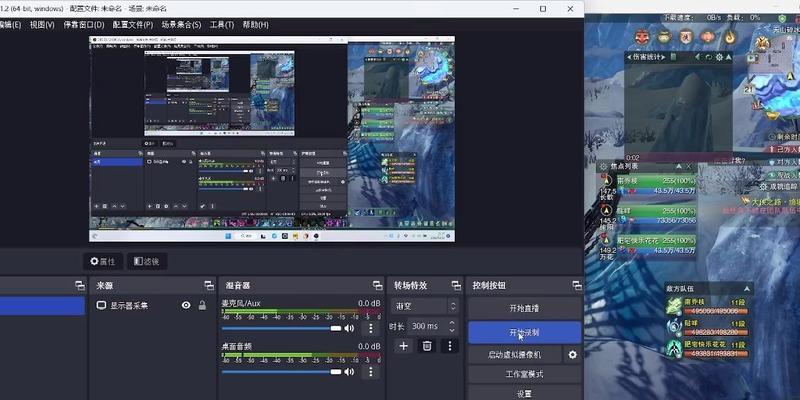Close the 焦点列表 panel in game
800x400 pixels.
point(689,166)
